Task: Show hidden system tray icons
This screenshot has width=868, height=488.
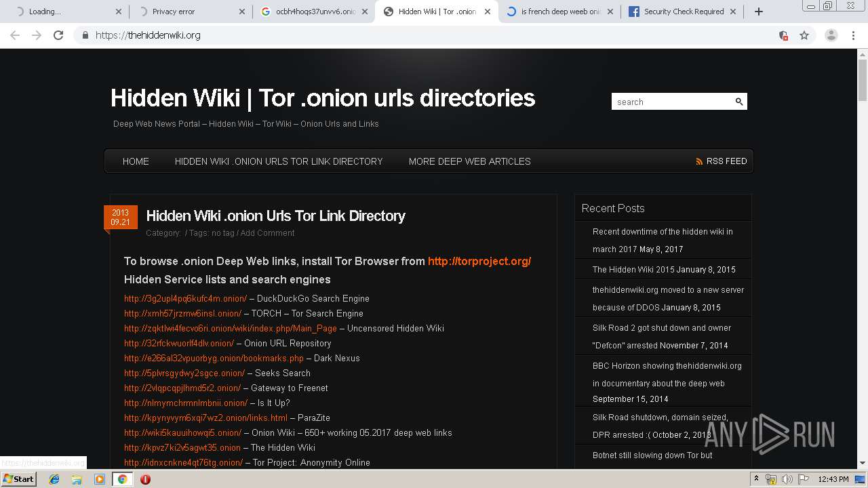Action: pos(757,479)
